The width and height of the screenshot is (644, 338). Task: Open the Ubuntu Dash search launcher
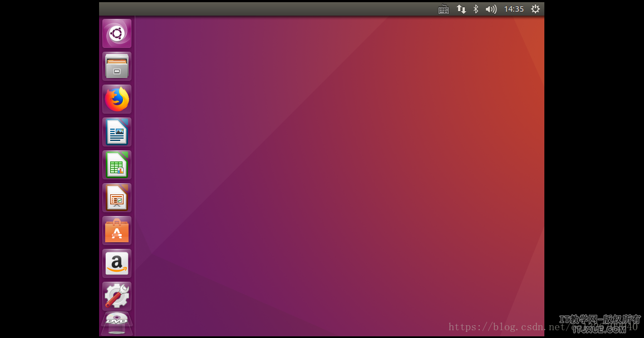coord(117,33)
